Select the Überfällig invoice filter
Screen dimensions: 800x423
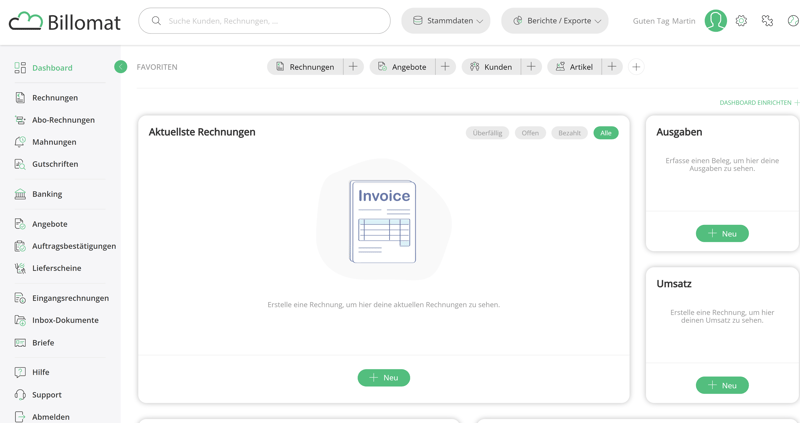click(x=487, y=133)
